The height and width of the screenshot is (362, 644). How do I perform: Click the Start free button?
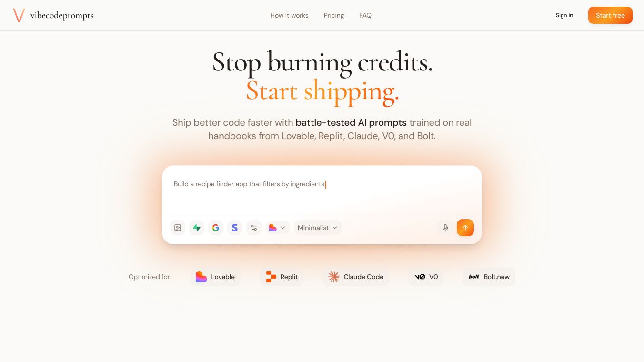point(610,15)
